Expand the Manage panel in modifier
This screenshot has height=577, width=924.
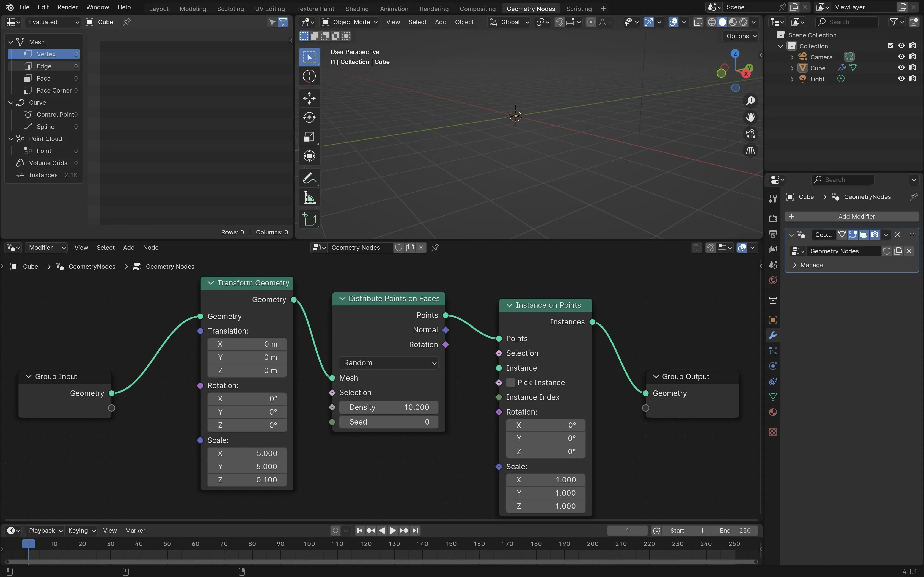click(x=811, y=265)
